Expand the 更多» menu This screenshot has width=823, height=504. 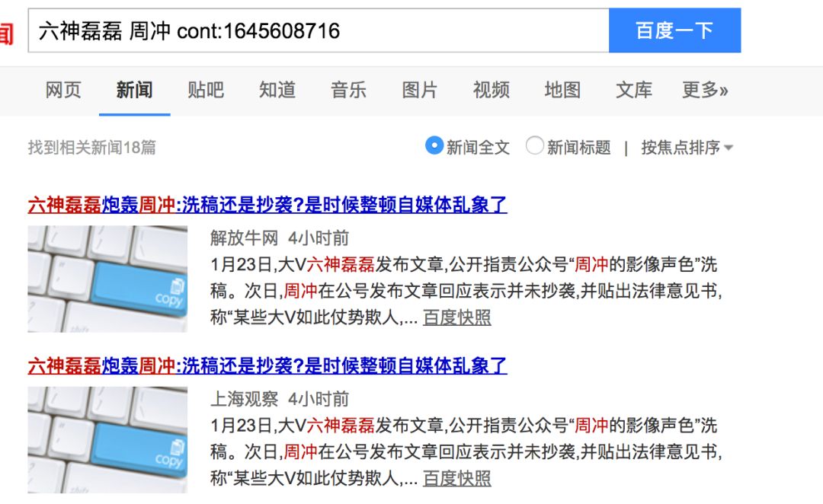coord(705,90)
